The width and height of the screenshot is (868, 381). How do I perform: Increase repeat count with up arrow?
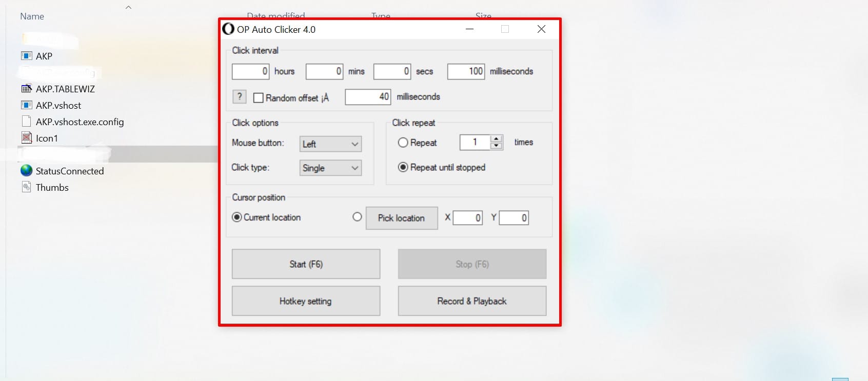pos(496,139)
